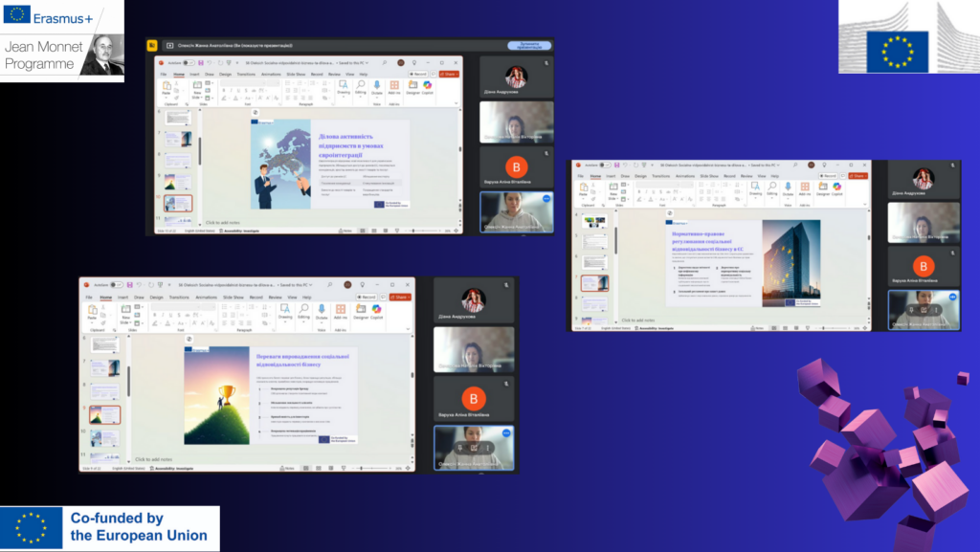
Task: Click the Save icon in the top PowerPoint window
Action: pos(201,63)
